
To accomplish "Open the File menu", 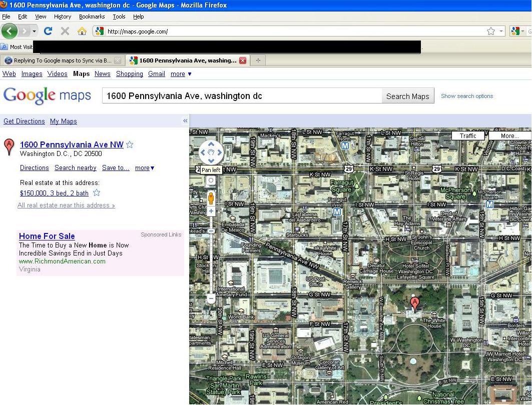I will point(6,16).
